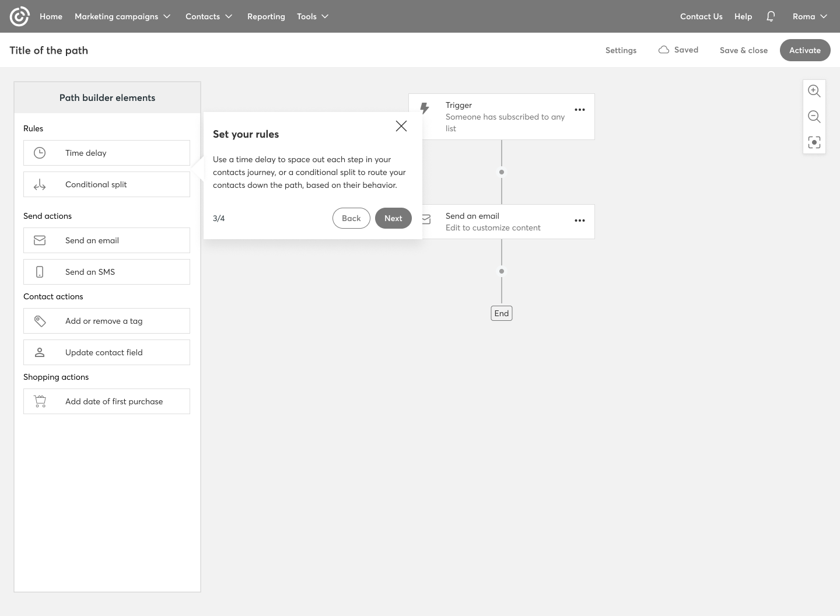
Task: Expand the Marketing campaigns dropdown
Action: [x=123, y=16]
